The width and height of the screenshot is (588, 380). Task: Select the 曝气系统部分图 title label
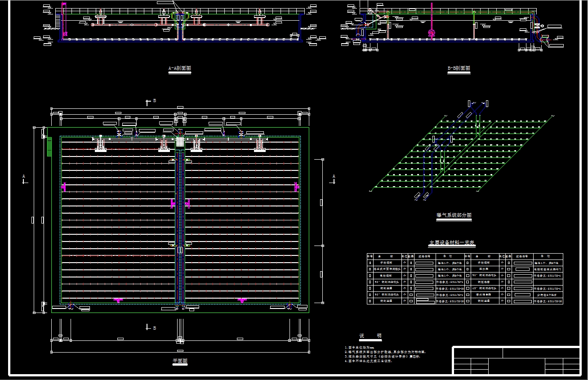[x=454, y=216]
